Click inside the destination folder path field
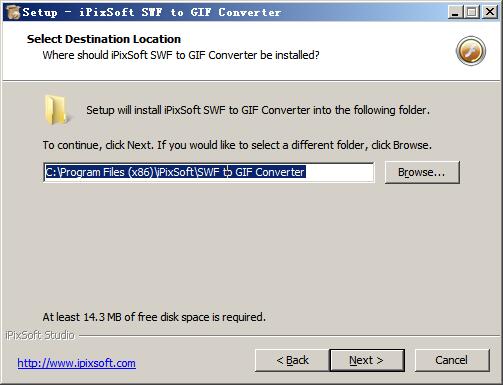Screen dimensions: 503x385 209,172
